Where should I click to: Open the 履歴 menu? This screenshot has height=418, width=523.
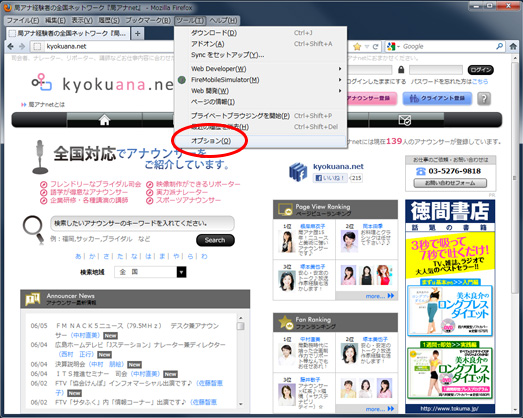tap(109, 21)
